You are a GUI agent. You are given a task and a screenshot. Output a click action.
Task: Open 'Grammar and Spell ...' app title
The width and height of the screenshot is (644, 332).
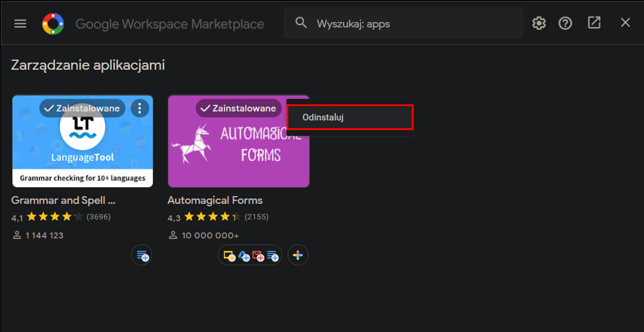[x=63, y=200]
